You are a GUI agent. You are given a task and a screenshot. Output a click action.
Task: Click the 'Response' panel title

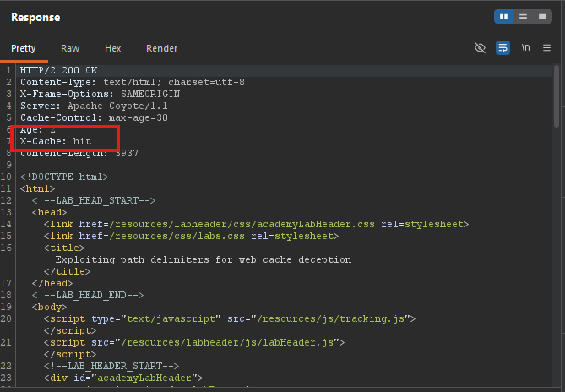(x=35, y=17)
